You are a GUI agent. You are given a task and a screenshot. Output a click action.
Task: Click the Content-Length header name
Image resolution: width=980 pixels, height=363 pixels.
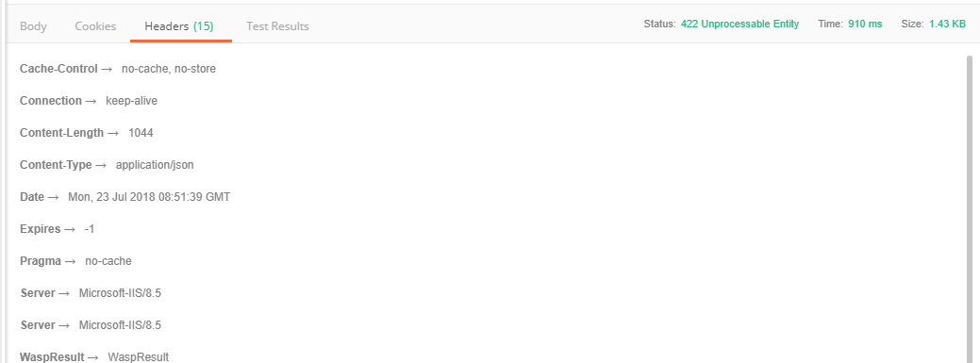point(62,132)
